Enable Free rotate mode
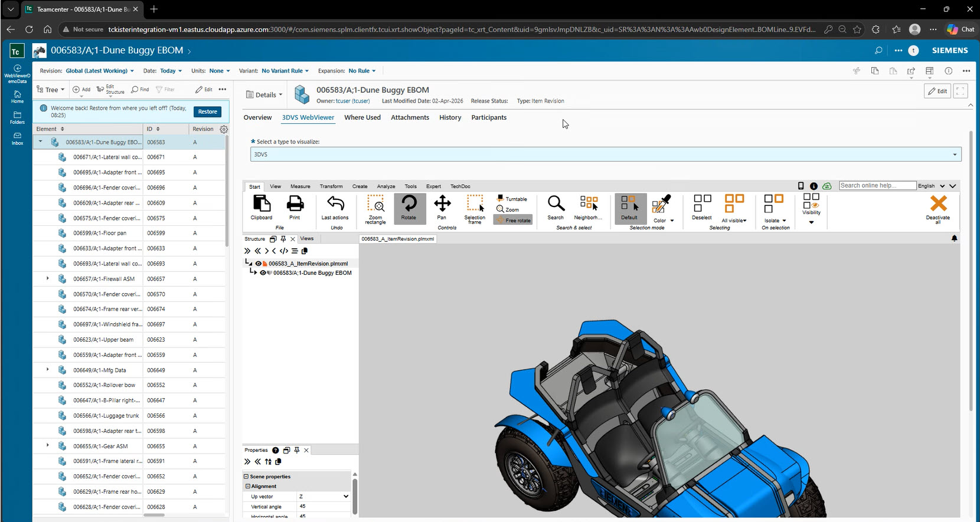This screenshot has height=522, width=980. [513, 221]
